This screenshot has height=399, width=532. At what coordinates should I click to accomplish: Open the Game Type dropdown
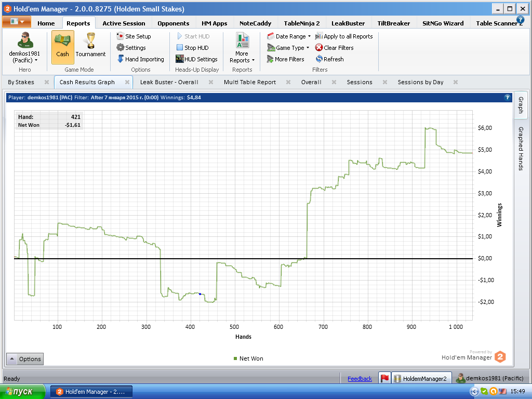pyautogui.click(x=288, y=48)
